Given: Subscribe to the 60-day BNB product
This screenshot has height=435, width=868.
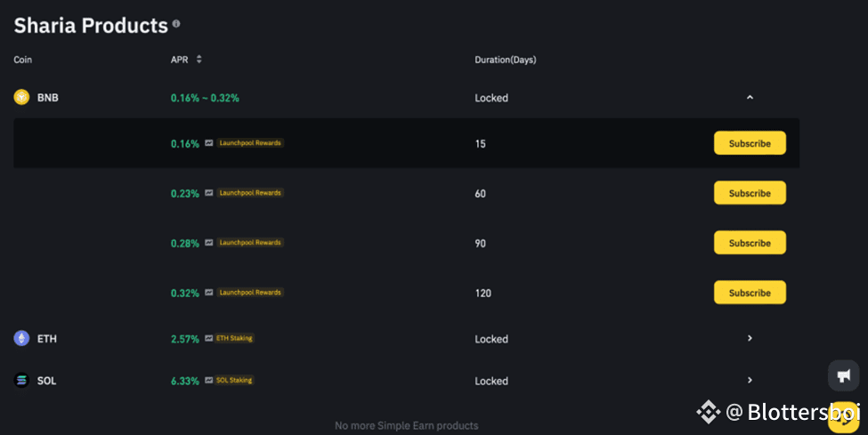Looking at the screenshot, I should pos(750,193).
